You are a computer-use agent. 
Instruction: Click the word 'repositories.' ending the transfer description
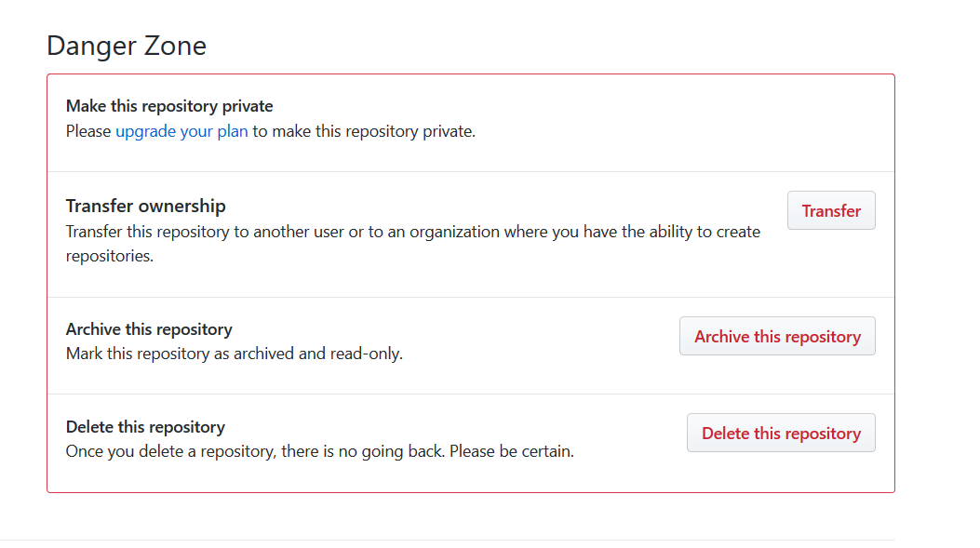click(109, 256)
